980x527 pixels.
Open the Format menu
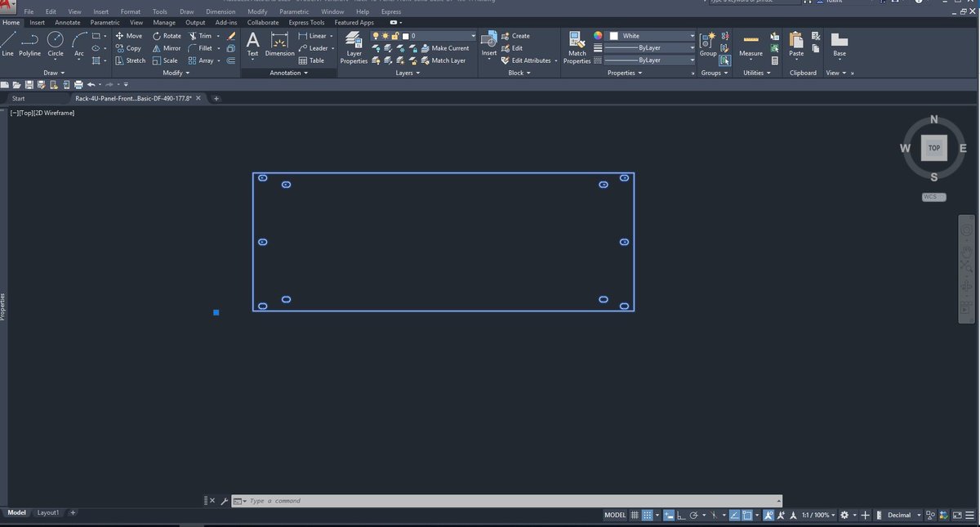[x=130, y=12]
